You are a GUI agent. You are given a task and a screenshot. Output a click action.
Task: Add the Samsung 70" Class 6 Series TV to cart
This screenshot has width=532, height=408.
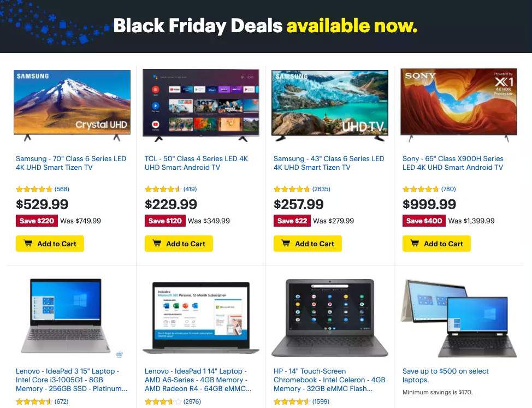tap(50, 243)
